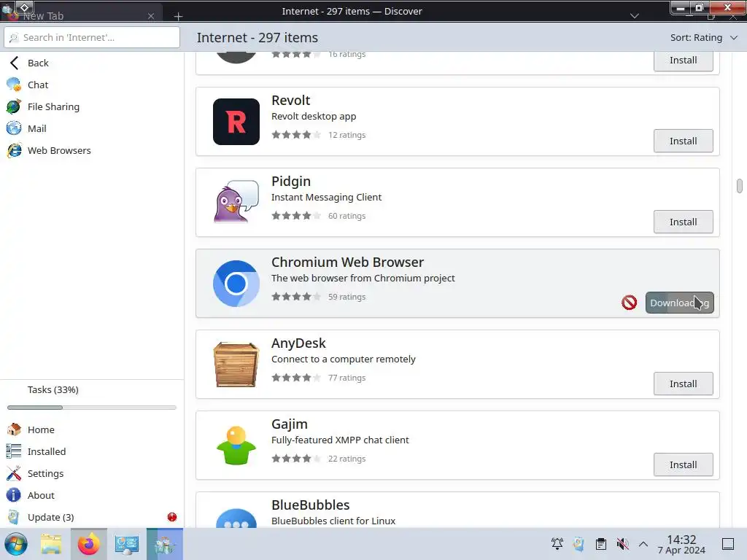Click the About info icon
Image resolution: width=747 pixels, height=560 pixels.
[14, 495]
